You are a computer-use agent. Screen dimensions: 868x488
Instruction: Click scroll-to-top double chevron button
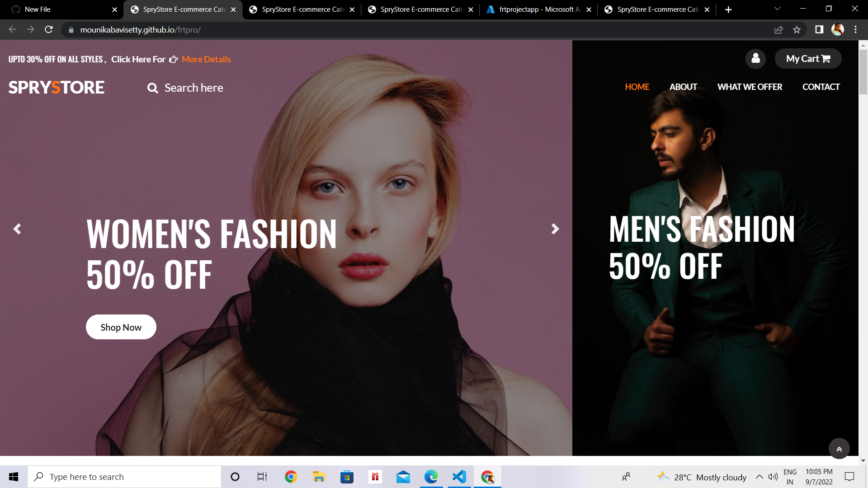pos(839,449)
